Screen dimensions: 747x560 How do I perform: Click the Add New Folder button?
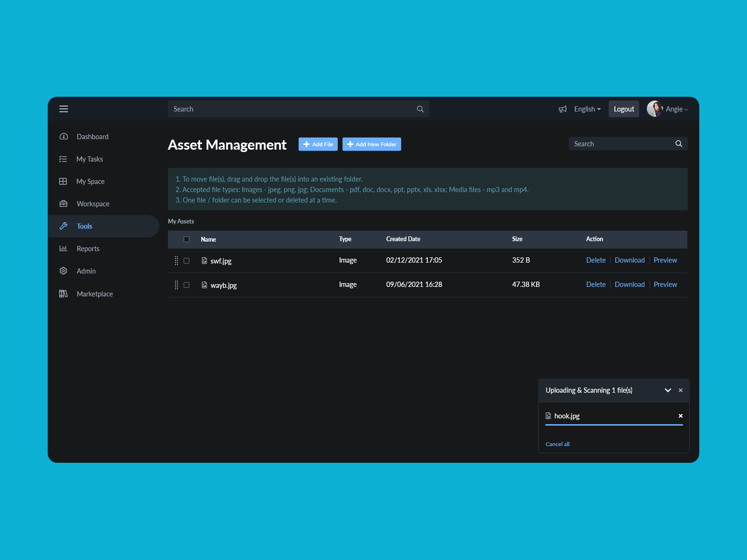click(x=372, y=144)
